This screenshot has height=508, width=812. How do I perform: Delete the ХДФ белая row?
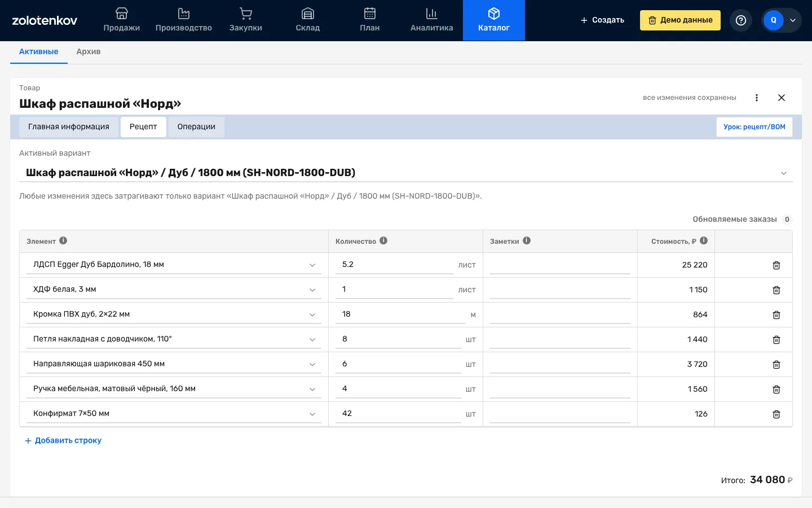776,290
